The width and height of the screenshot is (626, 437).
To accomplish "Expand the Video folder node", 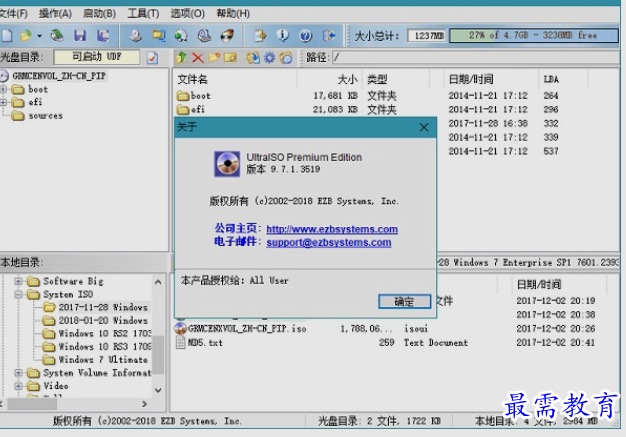I will point(18,386).
